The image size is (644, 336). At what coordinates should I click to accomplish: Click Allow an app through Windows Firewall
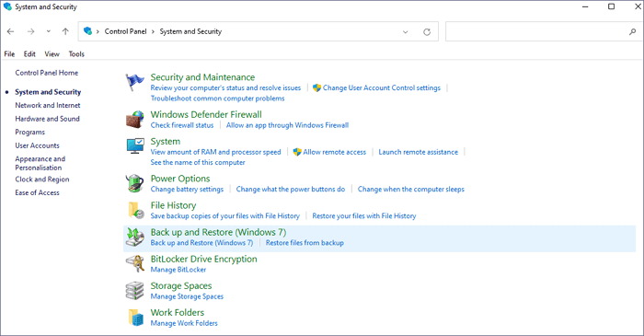tap(287, 125)
